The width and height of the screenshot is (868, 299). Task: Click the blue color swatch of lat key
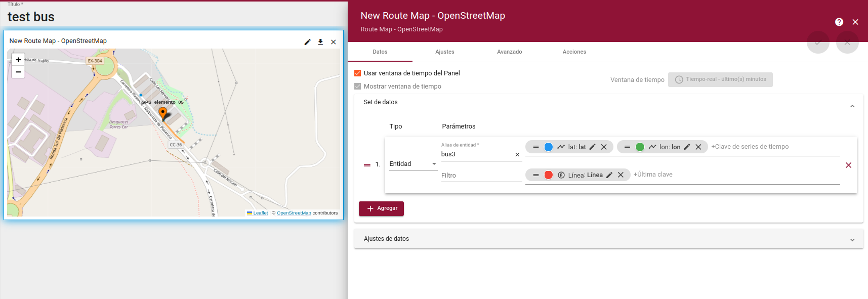548,147
